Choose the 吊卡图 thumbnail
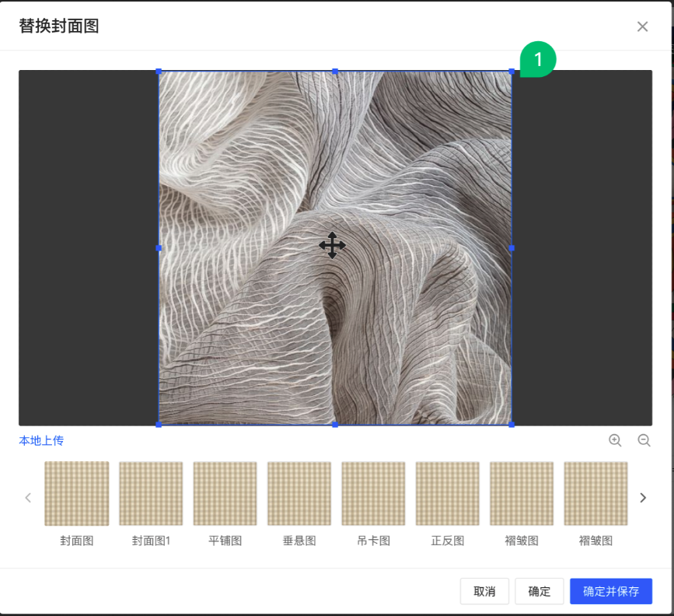Image resolution: width=674 pixels, height=616 pixels. (x=373, y=494)
